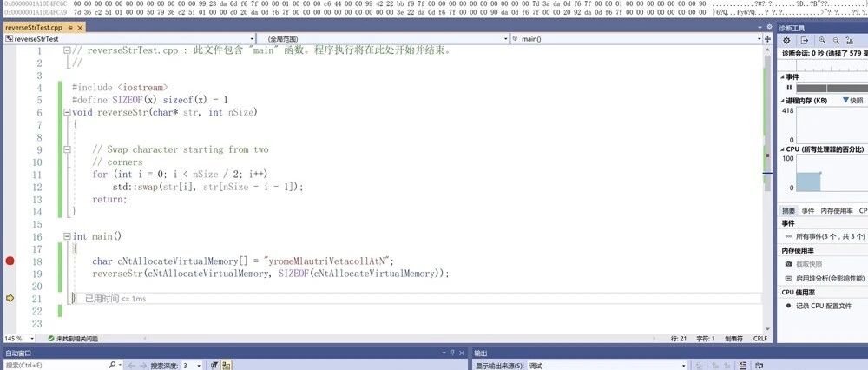Pause events in the diagnostic timeline
The width and height of the screenshot is (868, 370).
(x=789, y=88)
